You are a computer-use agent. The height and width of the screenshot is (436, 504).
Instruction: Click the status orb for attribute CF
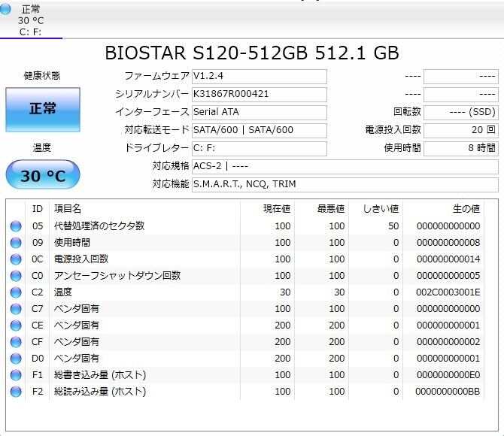tap(16, 342)
